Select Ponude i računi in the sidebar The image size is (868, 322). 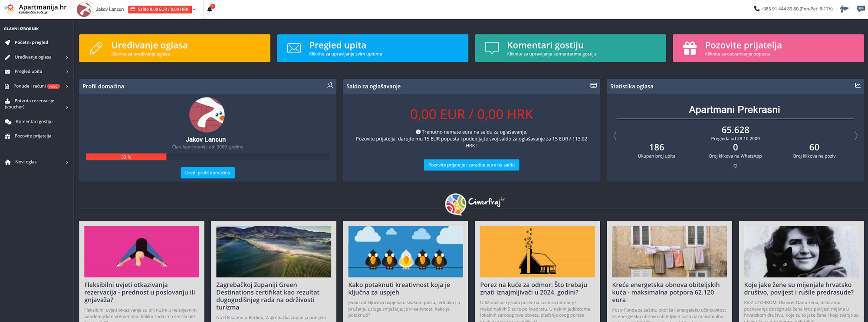pyautogui.click(x=30, y=86)
